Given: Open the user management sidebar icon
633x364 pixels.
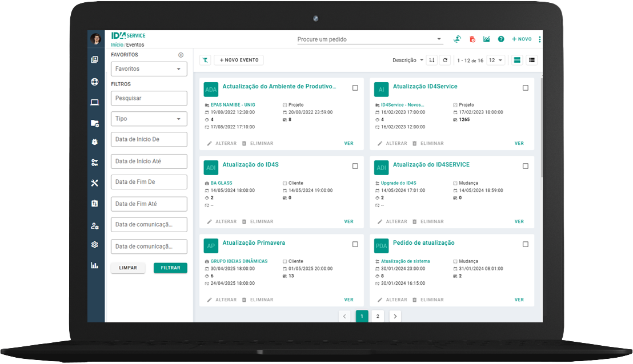Looking at the screenshot, I should pos(94,226).
